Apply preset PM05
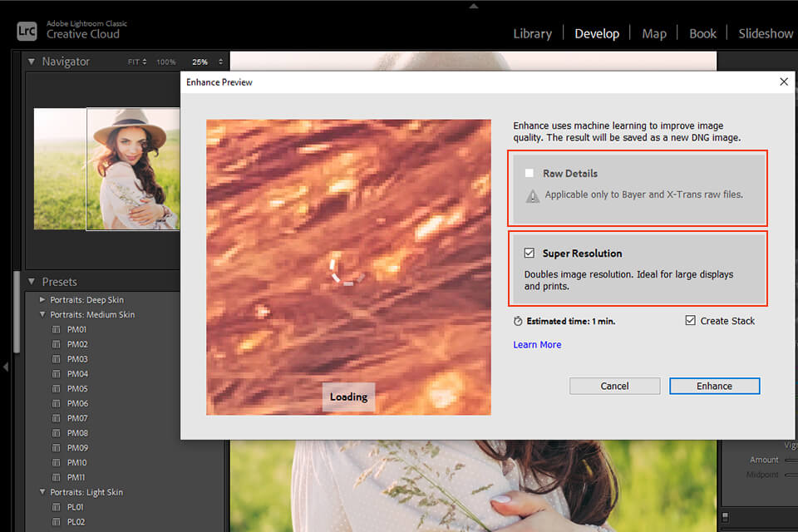 pyautogui.click(x=77, y=388)
